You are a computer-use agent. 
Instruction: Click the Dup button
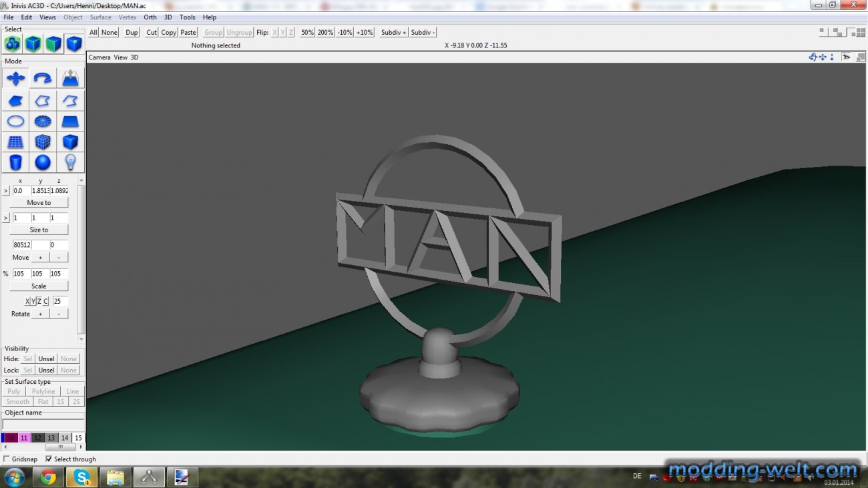click(x=132, y=32)
